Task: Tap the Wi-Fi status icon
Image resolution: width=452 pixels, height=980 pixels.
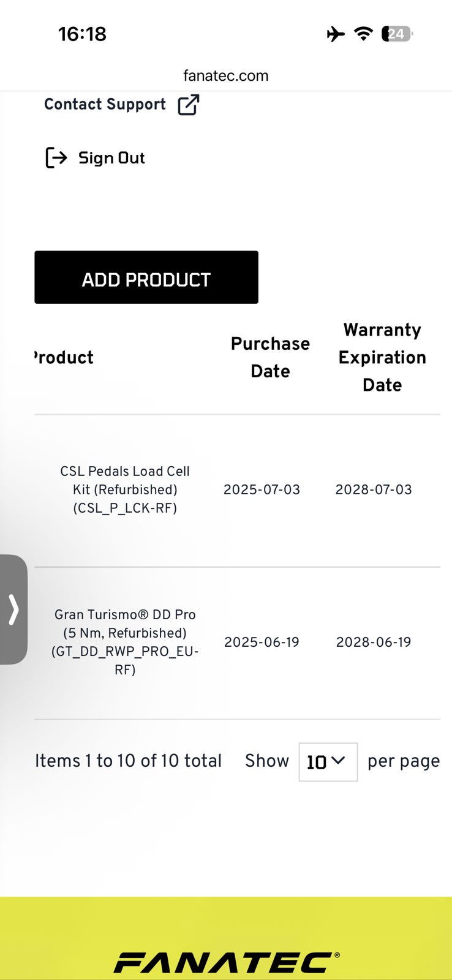Action: [364, 34]
